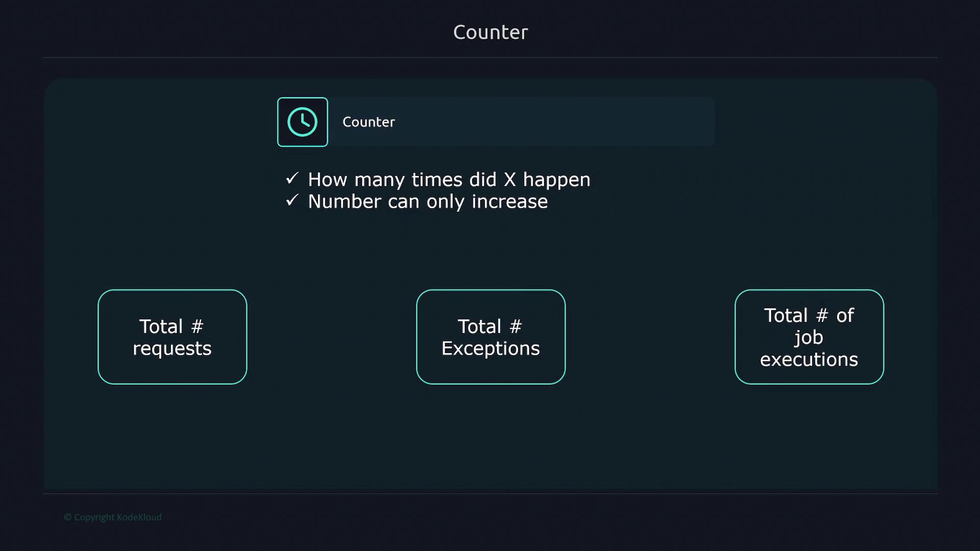The height and width of the screenshot is (551, 980).
Task: Click the slide title 'Counter' at top
Action: tap(490, 32)
